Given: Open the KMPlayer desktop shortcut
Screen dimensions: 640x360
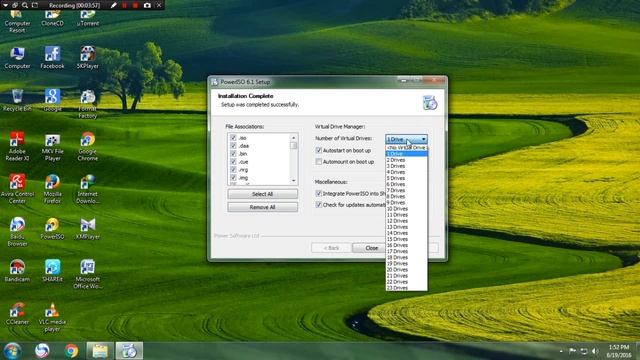Looking at the screenshot, I should (x=88, y=229).
